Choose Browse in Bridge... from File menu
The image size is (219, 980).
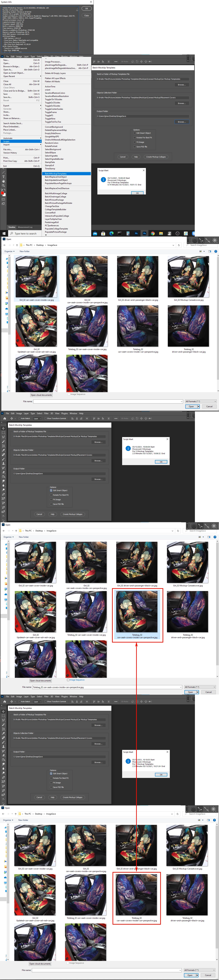point(21,67)
